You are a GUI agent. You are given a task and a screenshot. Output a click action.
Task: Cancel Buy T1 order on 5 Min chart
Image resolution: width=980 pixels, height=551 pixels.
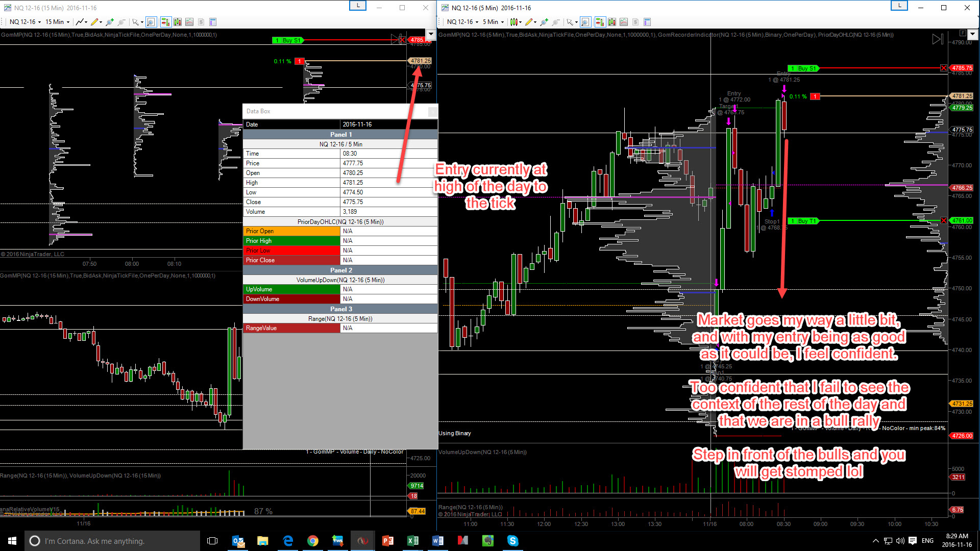(944, 220)
